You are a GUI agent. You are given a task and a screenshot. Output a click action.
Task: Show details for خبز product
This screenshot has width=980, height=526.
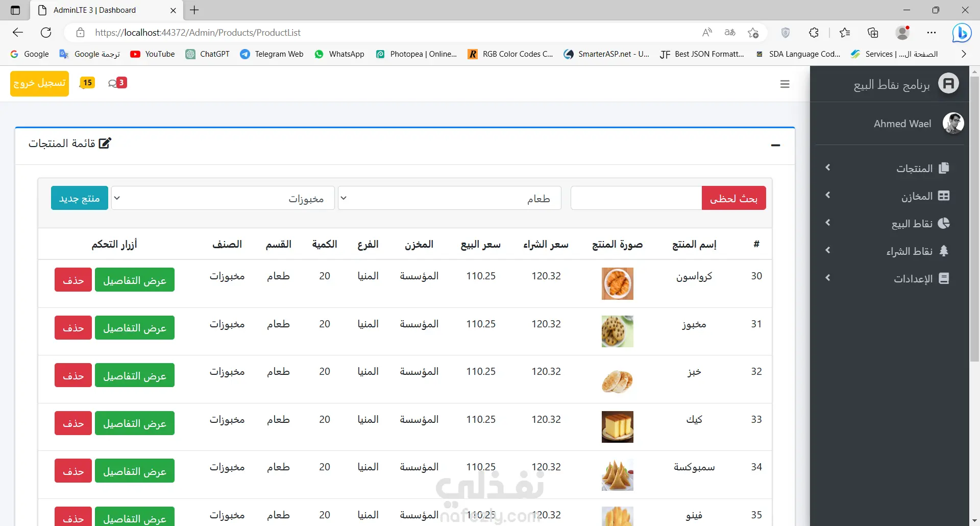point(135,375)
